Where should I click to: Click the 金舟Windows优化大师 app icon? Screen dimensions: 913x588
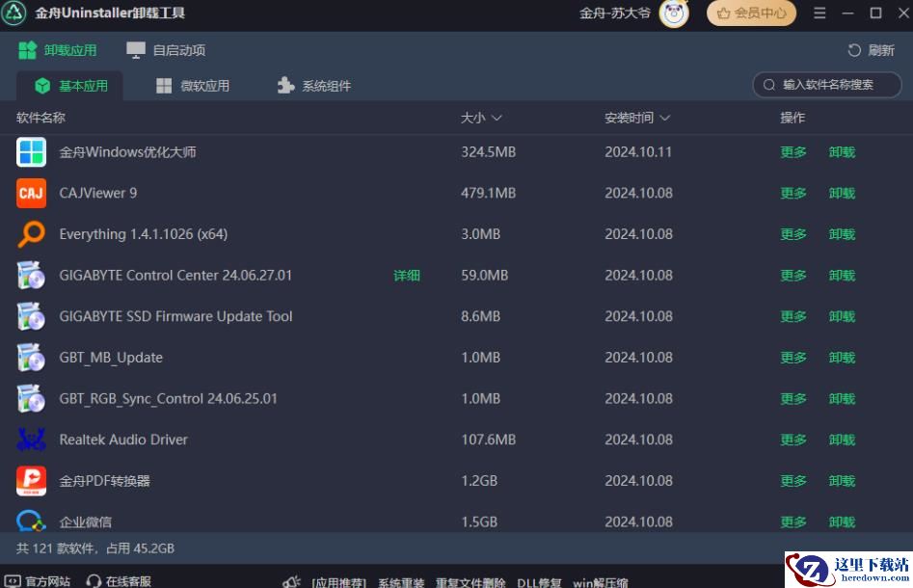31,152
